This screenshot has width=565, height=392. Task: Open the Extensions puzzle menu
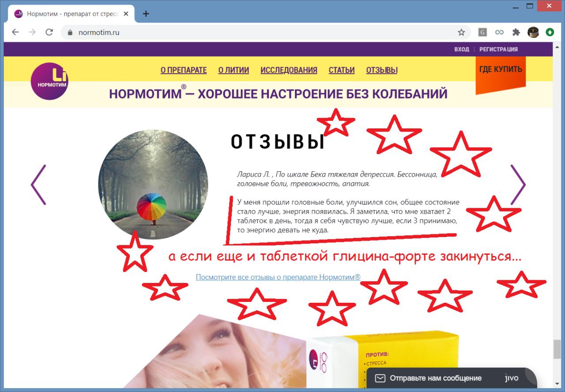[x=516, y=32]
